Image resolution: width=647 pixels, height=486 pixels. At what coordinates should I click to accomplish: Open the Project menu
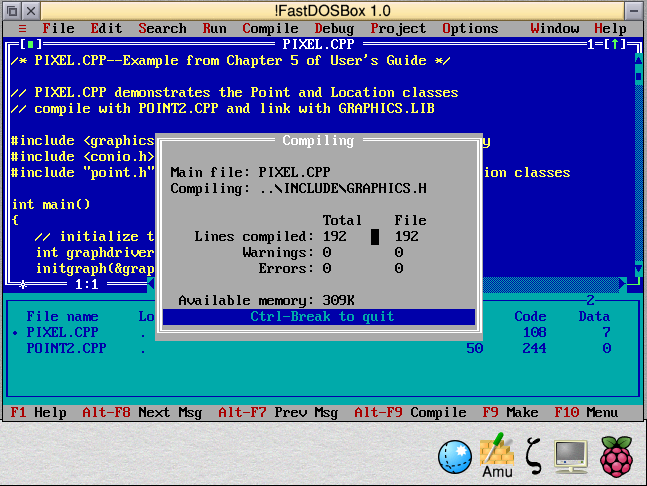398,28
